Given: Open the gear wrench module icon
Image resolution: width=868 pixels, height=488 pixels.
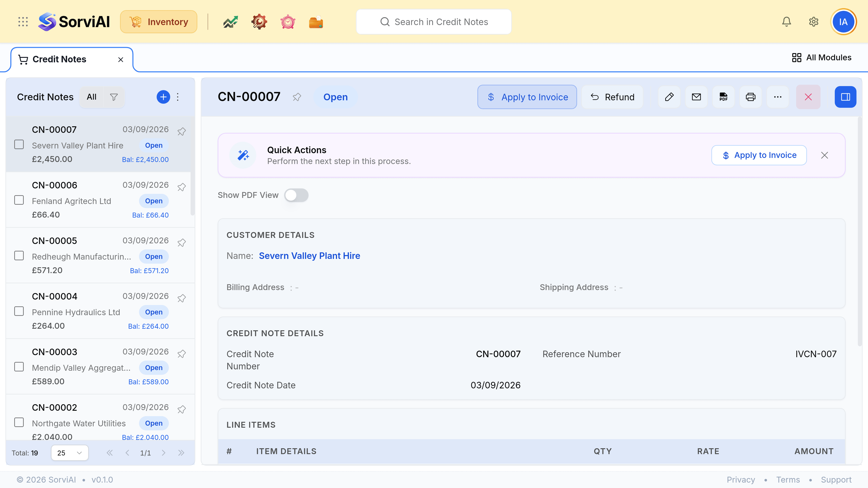Looking at the screenshot, I should pos(259,22).
